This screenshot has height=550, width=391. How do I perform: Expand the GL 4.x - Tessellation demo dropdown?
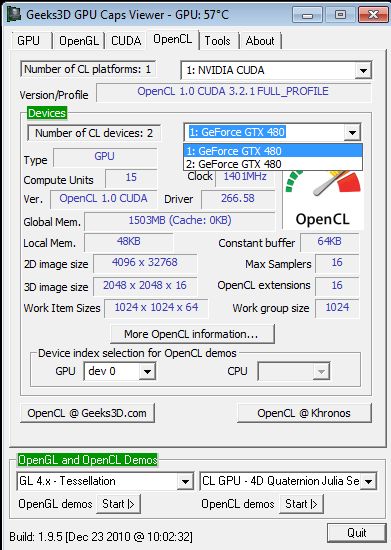click(x=185, y=481)
